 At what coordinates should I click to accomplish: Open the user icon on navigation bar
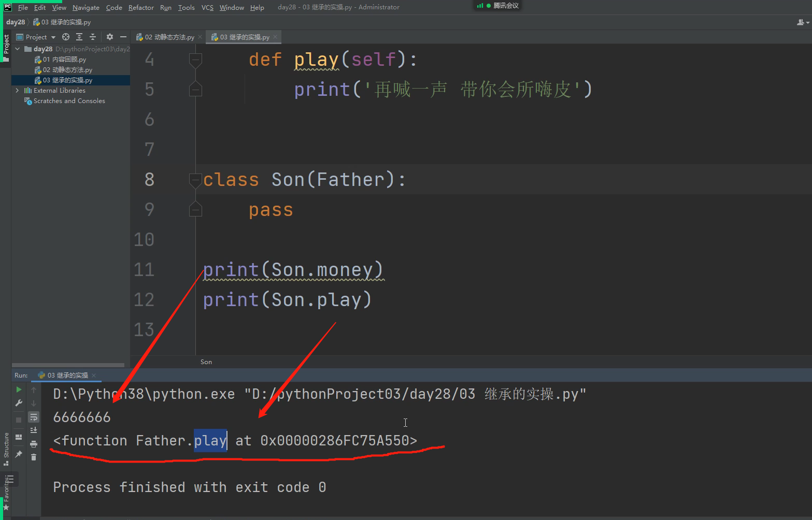coord(803,22)
